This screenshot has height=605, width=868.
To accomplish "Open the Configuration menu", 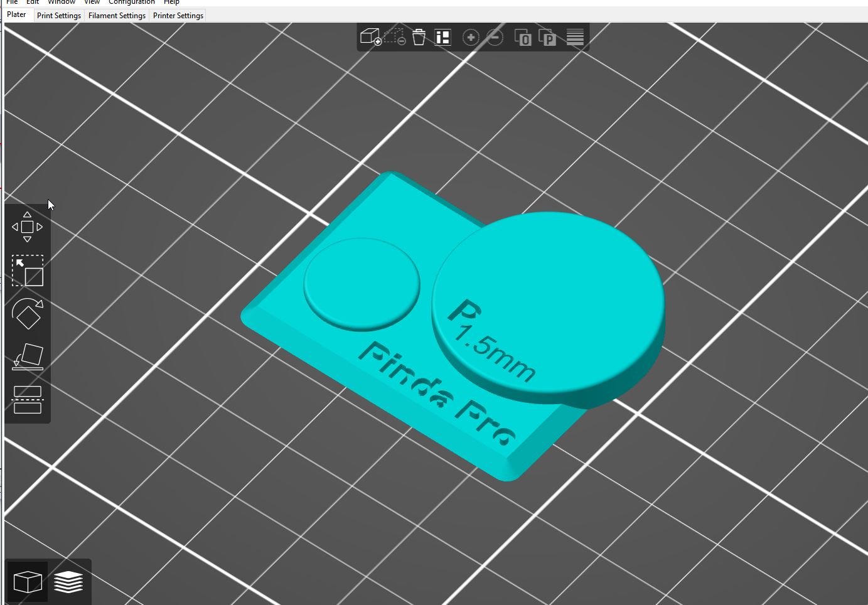I will point(132,3).
